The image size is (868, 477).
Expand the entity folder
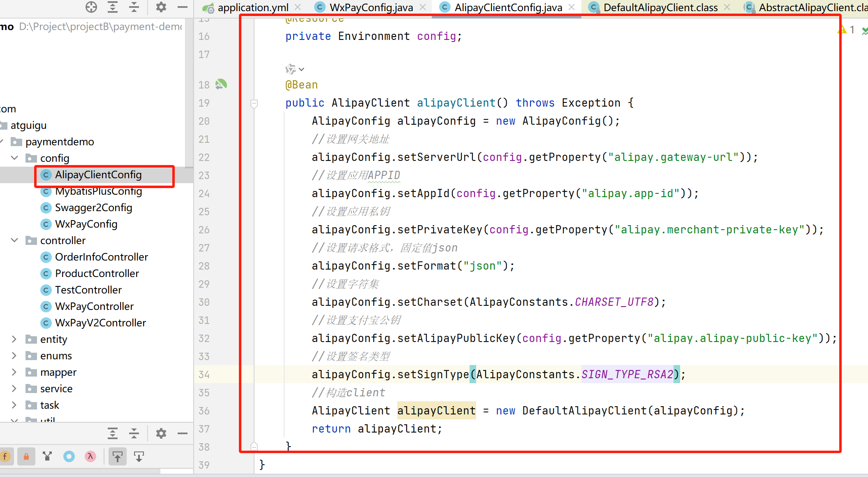tap(14, 339)
